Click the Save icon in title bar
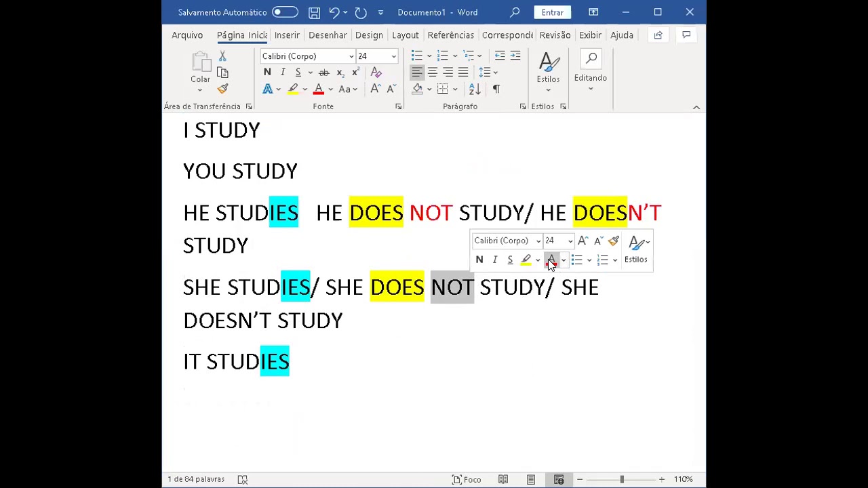 [314, 12]
